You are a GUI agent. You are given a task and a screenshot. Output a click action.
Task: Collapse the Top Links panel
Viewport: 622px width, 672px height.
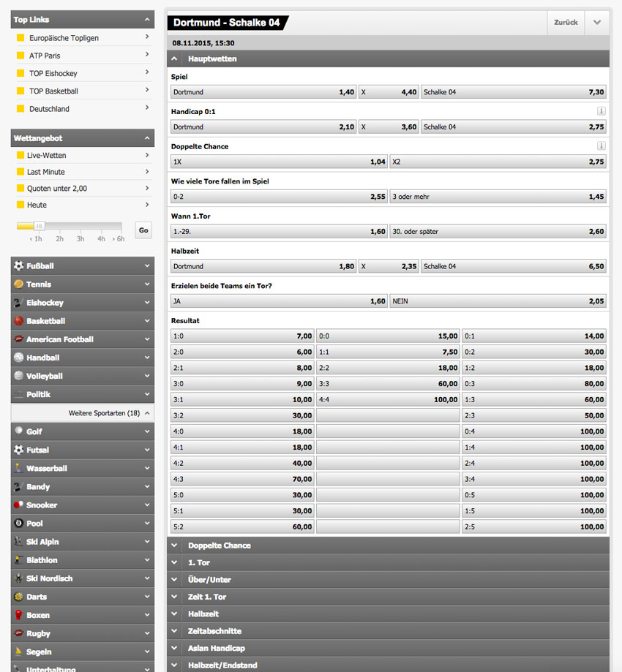[x=147, y=19]
